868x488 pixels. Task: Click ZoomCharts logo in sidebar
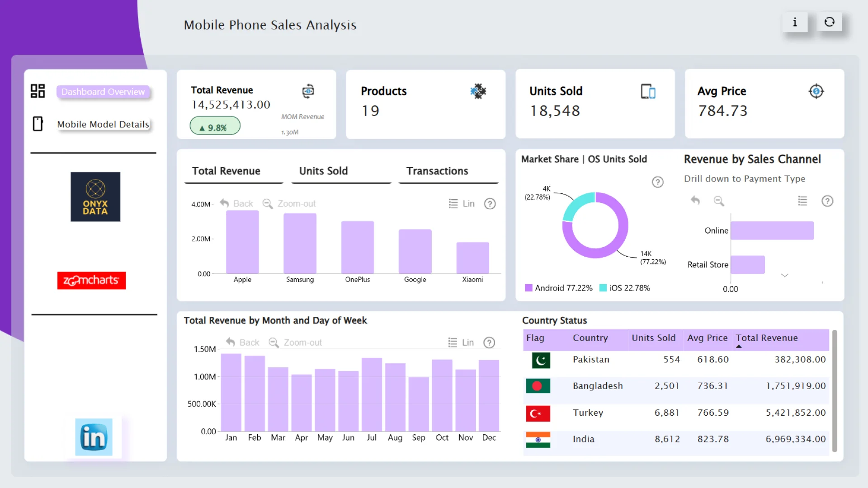click(x=91, y=281)
